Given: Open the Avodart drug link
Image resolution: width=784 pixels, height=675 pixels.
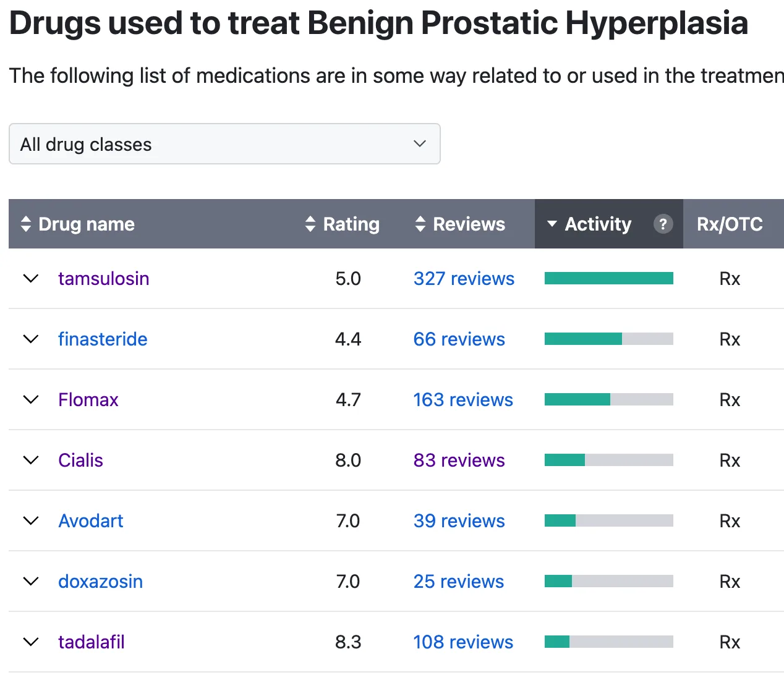Looking at the screenshot, I should pyautogui.click(x=90, y=521).
